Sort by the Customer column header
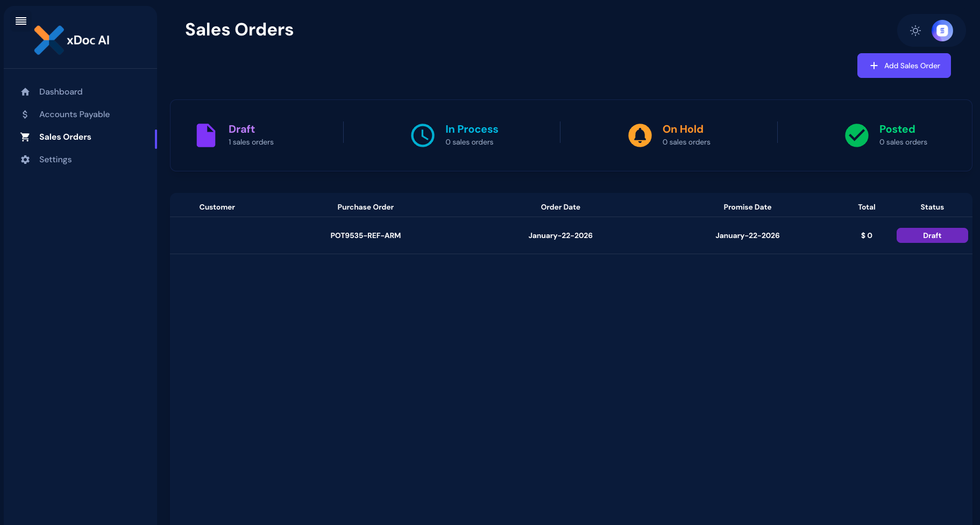Image resolution: width=980 pixels, height=525 pixels. pos(217,207)
